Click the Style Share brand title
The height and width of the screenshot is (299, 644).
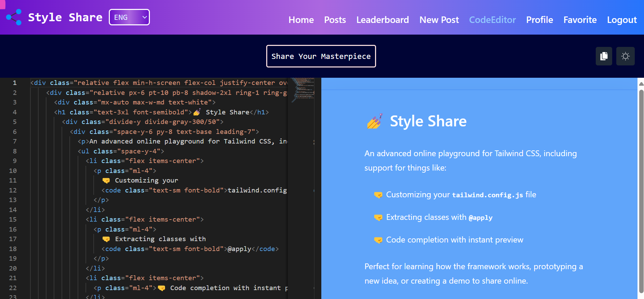tap(65, 17)
